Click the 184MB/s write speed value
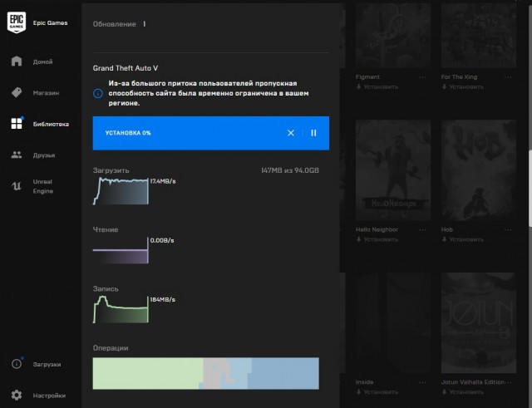532x408 pixels. click(x=163, y=299)
